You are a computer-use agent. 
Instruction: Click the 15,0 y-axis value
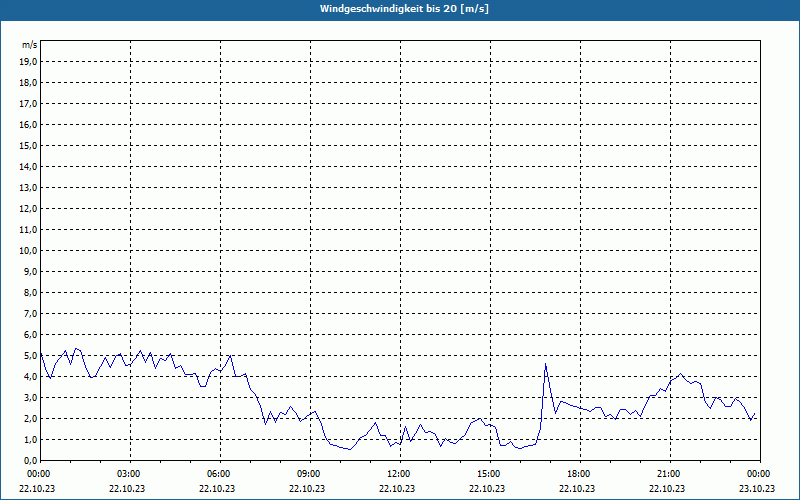pyautogui.click(x=29, y=145)
